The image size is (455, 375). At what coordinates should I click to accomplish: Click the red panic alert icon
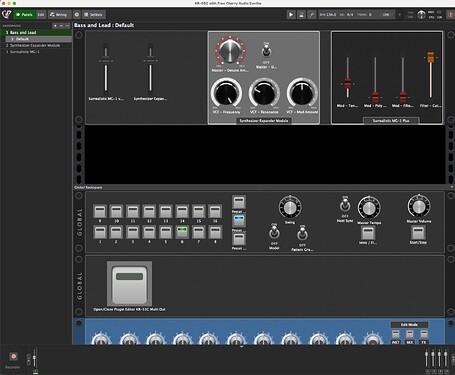click(x=450, y=15)
